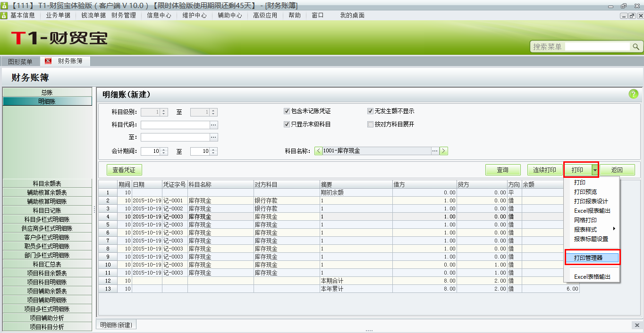Close the bottom 明细账 panel X
This screenshot has width=644, height=333.
pyautogui.click(x=637, y=325)
